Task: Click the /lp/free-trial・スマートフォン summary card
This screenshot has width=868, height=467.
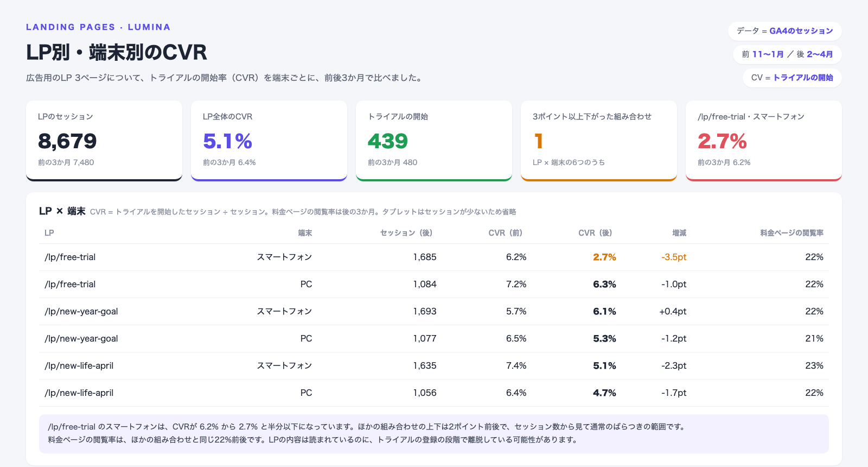Action: click(x=764, y=141)
